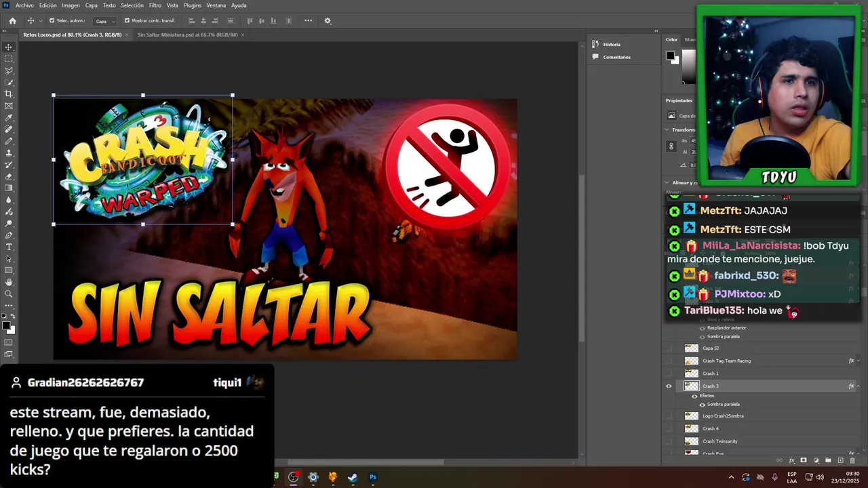The width and height of the screenshot is (868, 488).
Task: Collapse the Transformar section in Propiedades
Action: pos(667,129)
